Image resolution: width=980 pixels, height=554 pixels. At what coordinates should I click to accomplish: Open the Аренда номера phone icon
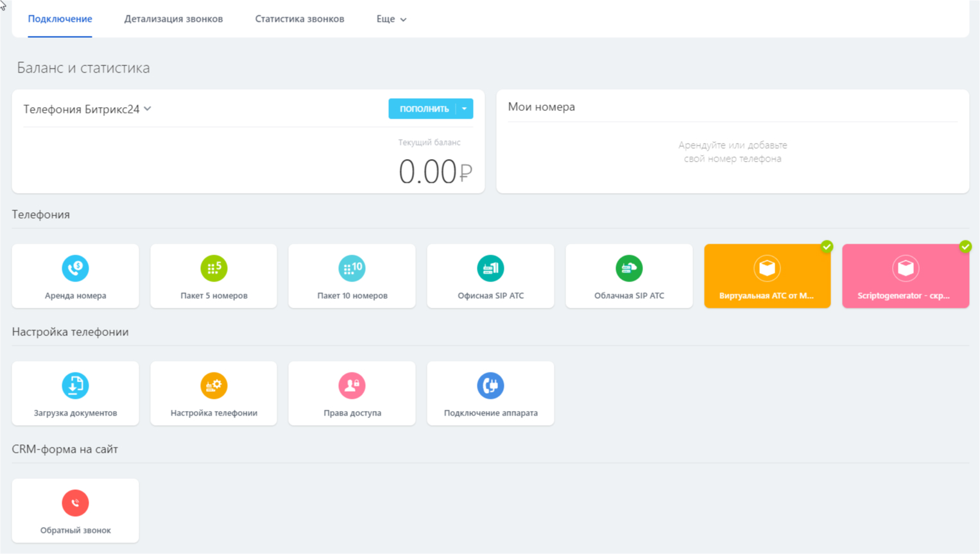tap(75, 268)
